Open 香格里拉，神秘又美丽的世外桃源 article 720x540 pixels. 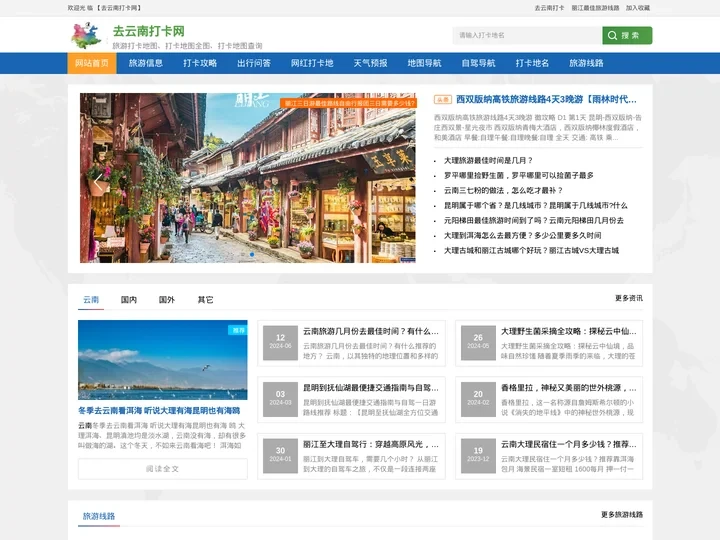(568, 388)
